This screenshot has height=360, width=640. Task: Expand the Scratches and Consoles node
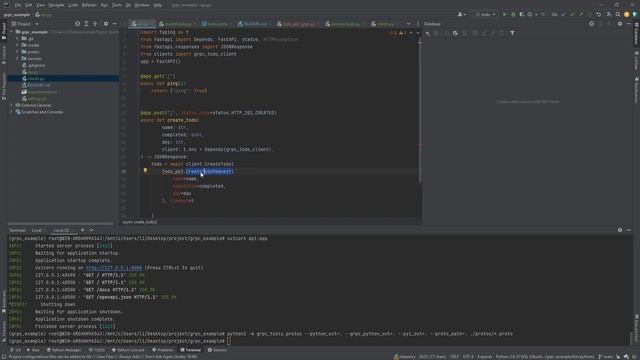click(12, 112)
